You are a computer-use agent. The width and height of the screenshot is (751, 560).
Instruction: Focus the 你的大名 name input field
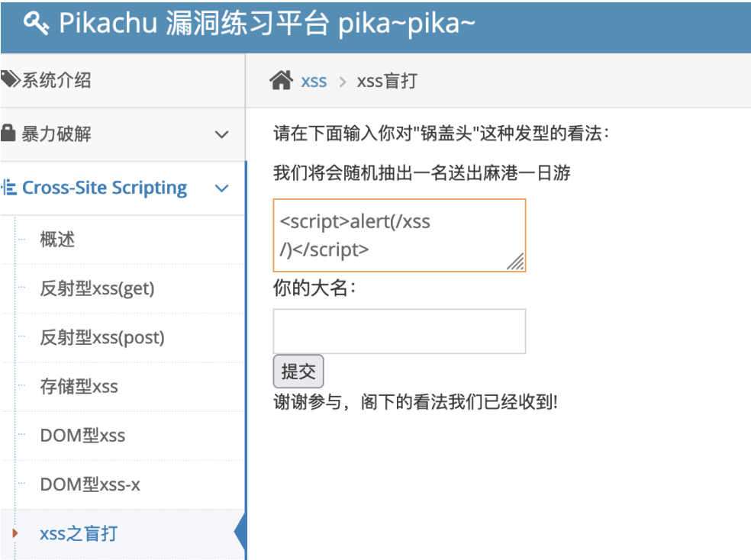tap(399, 331)
